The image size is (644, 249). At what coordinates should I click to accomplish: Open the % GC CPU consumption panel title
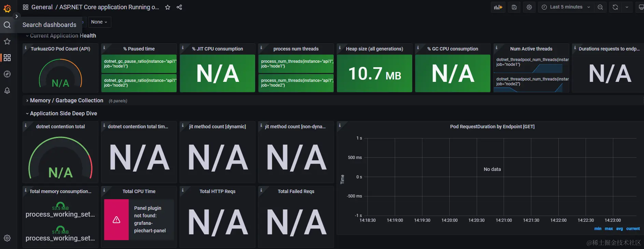coord(453,49)
